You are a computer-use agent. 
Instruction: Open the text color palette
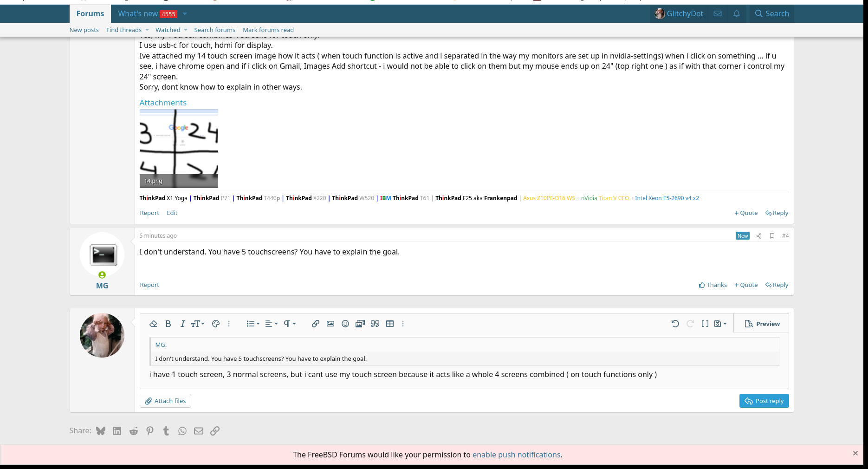coord(215,324)
